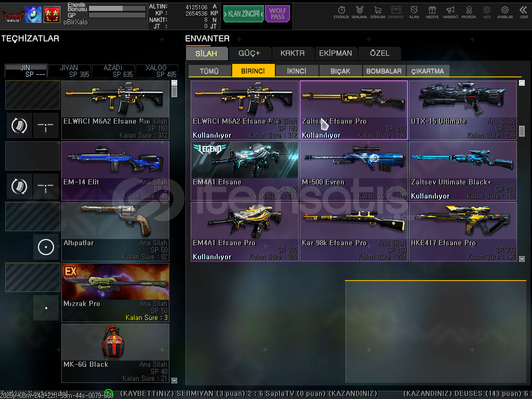Click the crosshair icon beside EM-14 Elit
The width and height of the screenshot is (532, 399).
46,187
